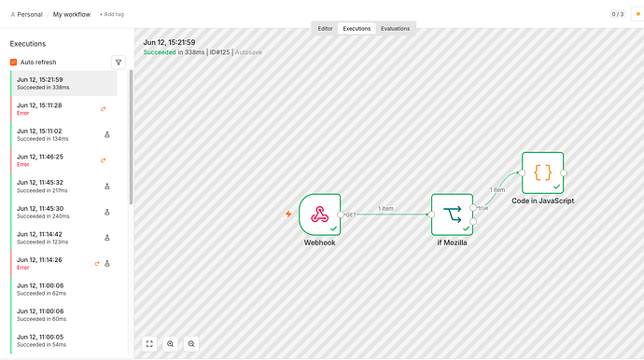Select the if Mozilla node icon

pos(452,215)
